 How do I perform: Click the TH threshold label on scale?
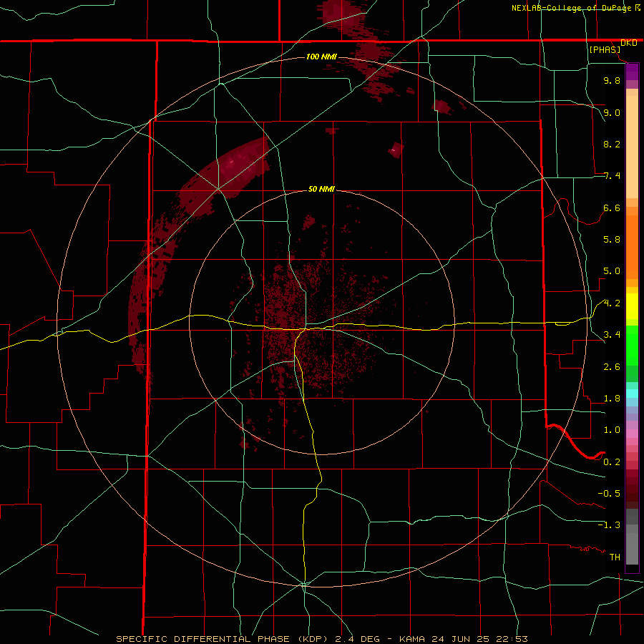click(615, 557)
